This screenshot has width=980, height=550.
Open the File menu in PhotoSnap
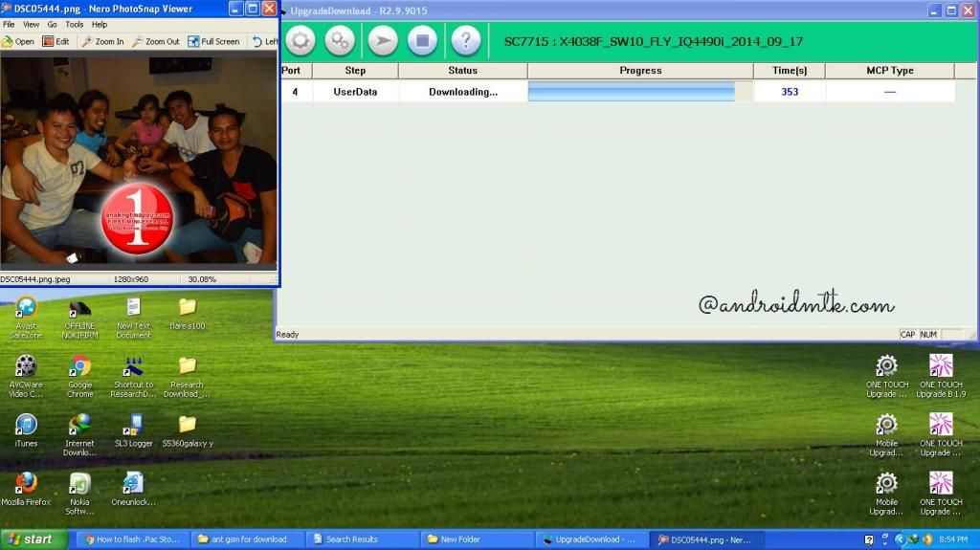coord(9,24)
